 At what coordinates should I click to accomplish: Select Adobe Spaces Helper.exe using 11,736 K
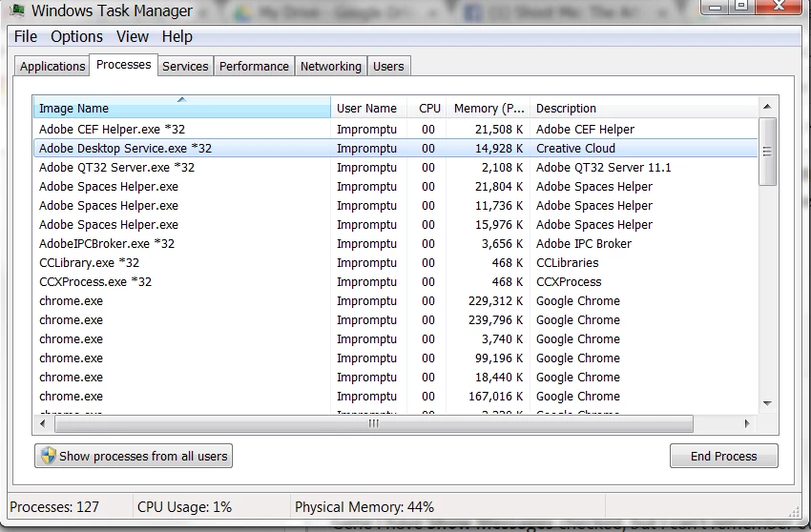(x=396, y=206)
